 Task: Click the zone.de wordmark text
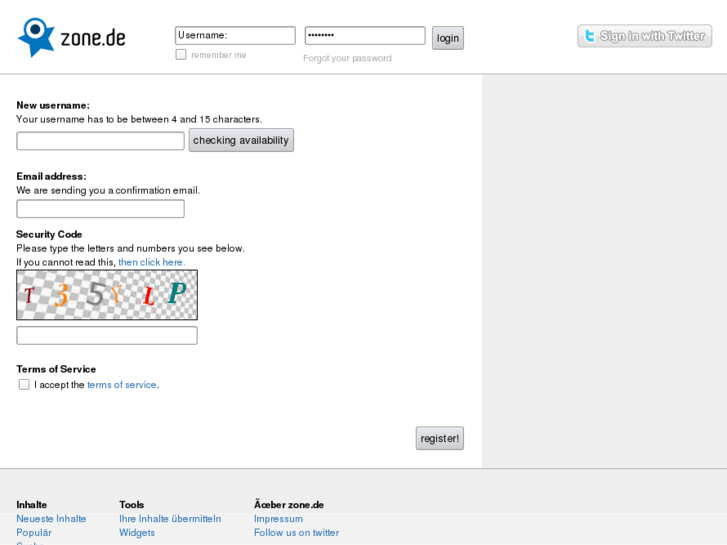93,38
